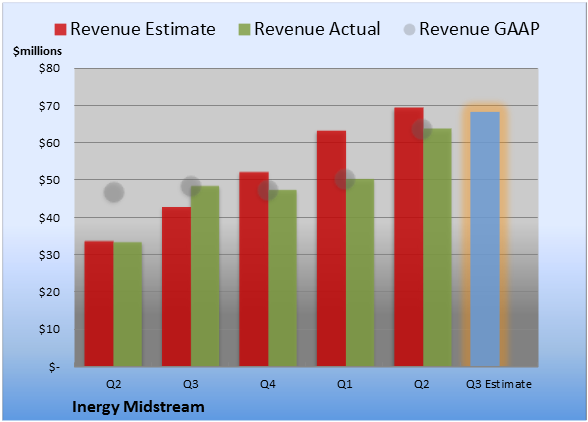Image resolution: width=588 pixels, height=422 pixels.
Task: Click the 'Inergy Midstream' chart title
Action: pyautogui.click(x=138, y=407)
